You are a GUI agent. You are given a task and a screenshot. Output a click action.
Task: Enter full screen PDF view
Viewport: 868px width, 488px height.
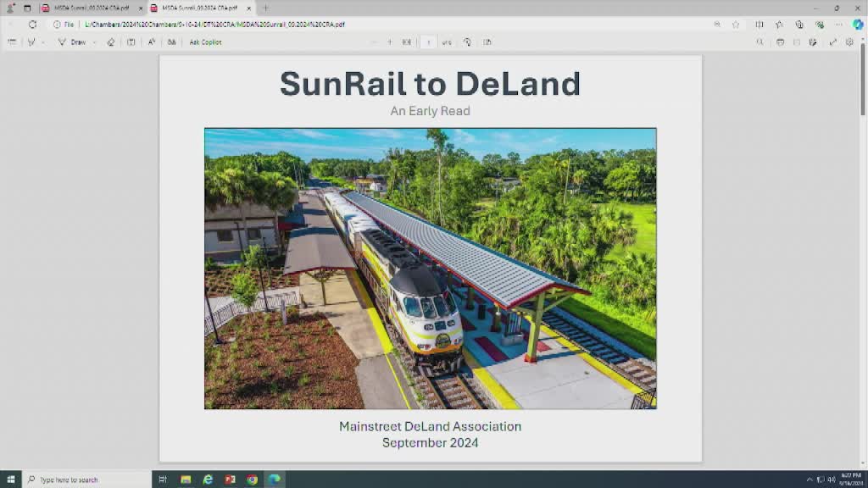(x=832, y=42)
